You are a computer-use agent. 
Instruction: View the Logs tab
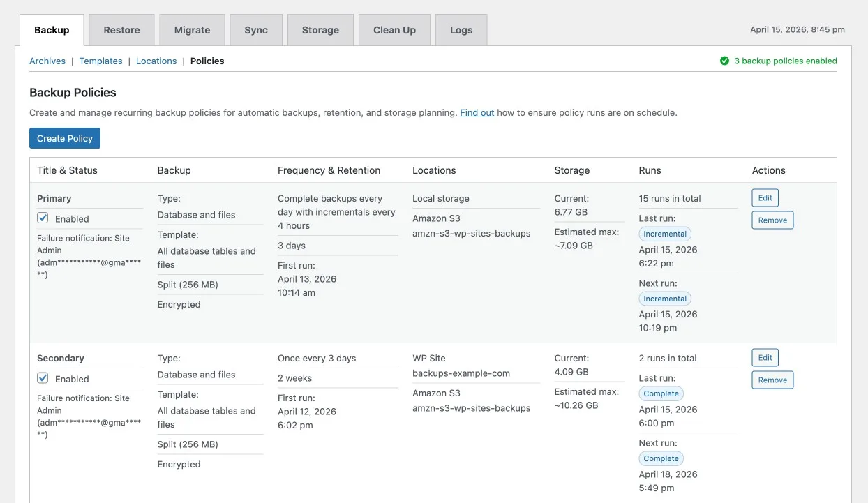point(461,30)
